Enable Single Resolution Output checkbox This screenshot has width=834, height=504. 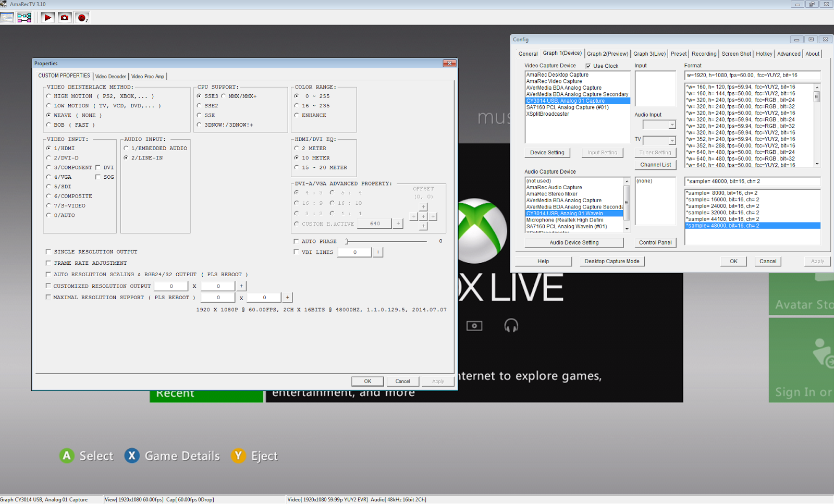tap(48, 252)
